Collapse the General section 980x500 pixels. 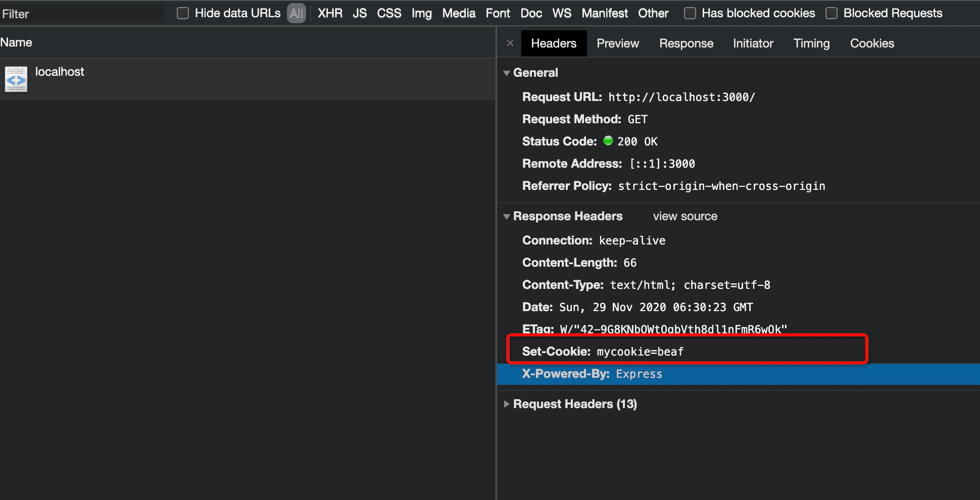pyautogui.click(x=507, y=73)
